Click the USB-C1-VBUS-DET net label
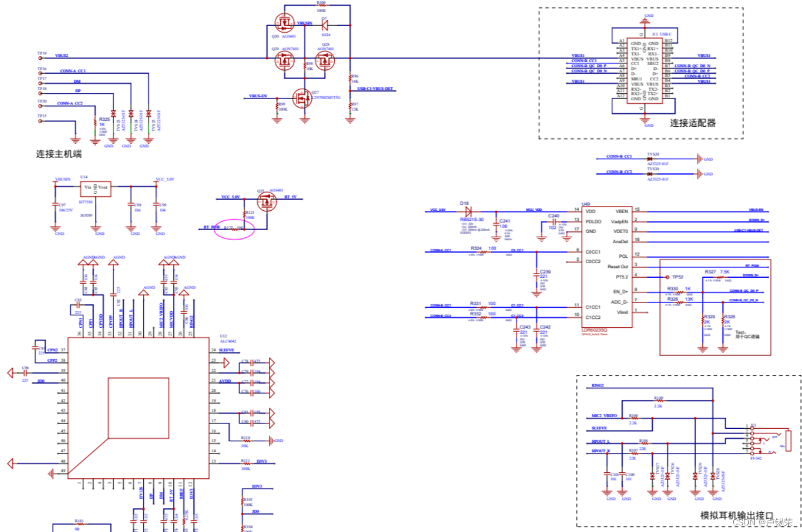 click(375, 89)
